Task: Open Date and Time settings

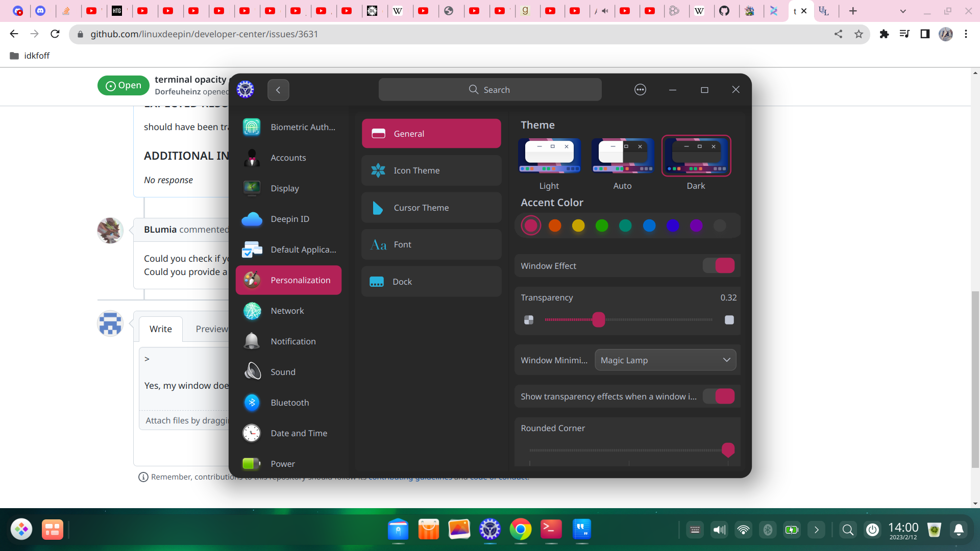Action: point(288,433)
